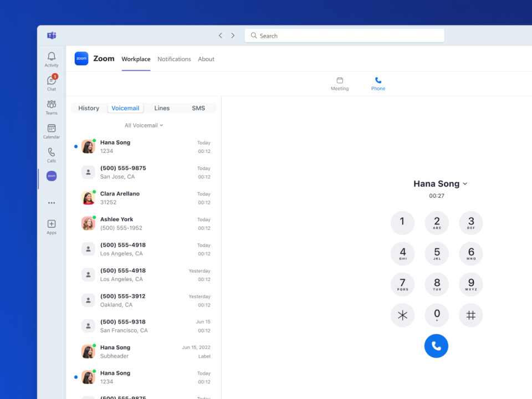
Task: Open Chat icon with unread badge
Action: tap(52, 81)
